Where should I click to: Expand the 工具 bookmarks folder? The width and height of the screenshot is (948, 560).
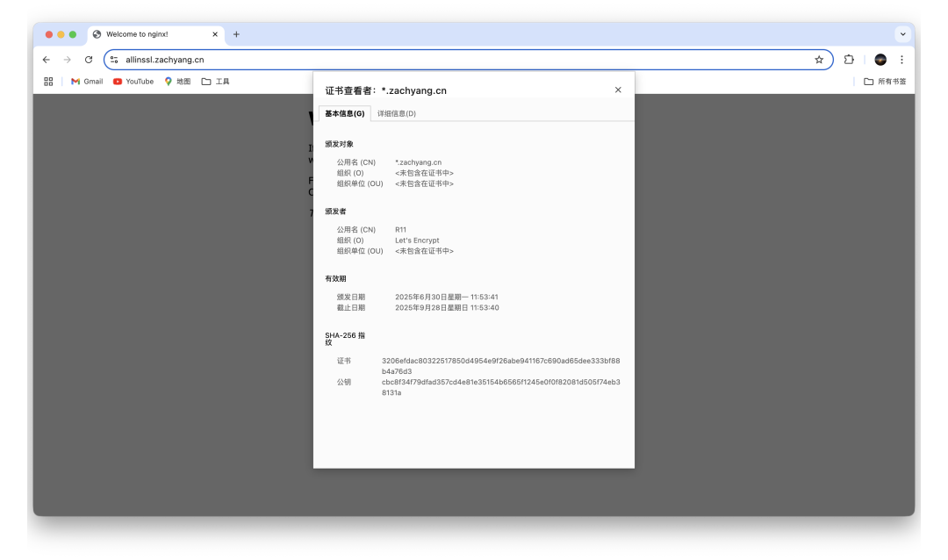[215, 81]
